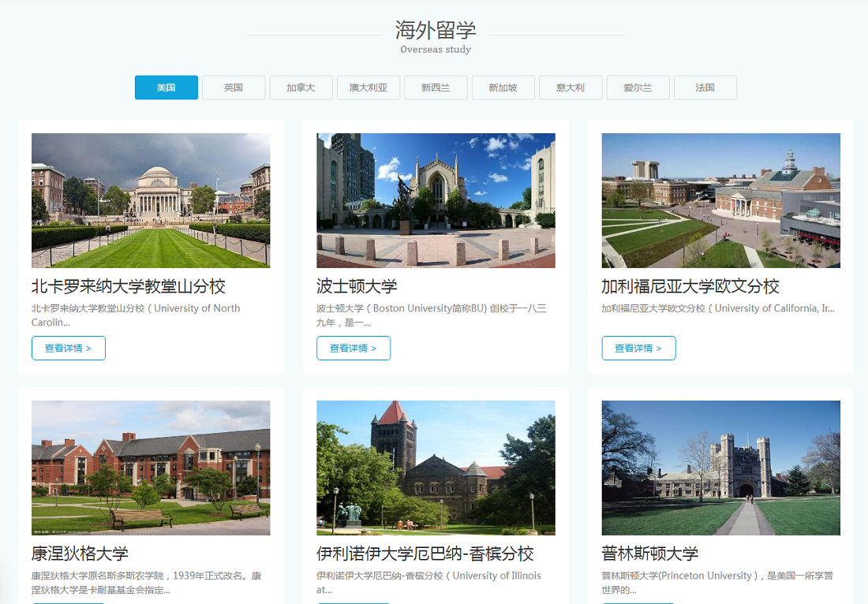
Task: Click the 伊利诺伊大学厄巴纳-香槟分校 title
Action: click(425, 554)
